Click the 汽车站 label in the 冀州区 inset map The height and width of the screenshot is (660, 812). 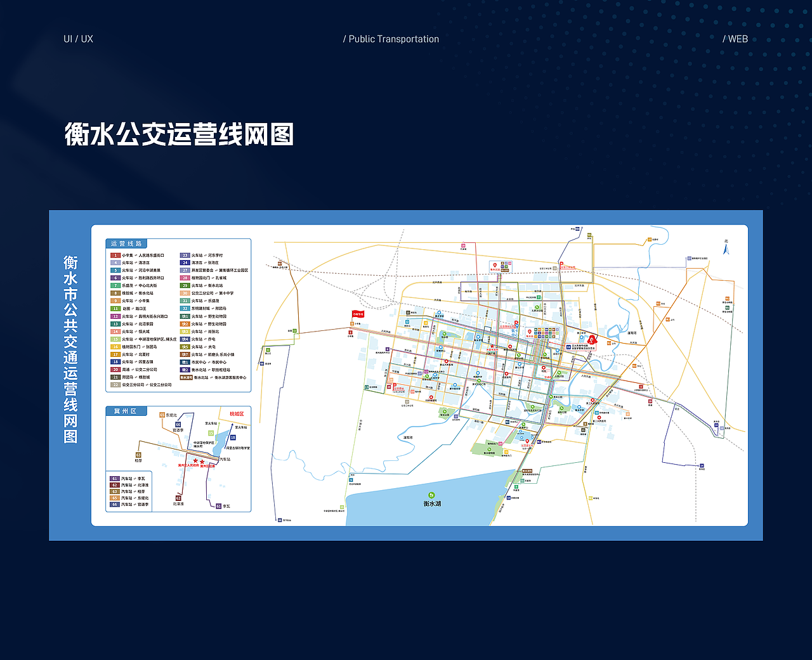(225, 460)
